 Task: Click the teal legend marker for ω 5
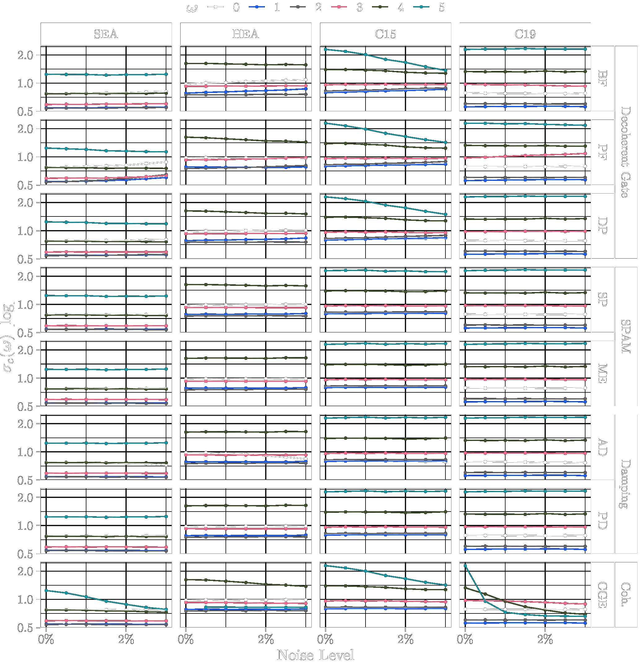coord(422,7)
